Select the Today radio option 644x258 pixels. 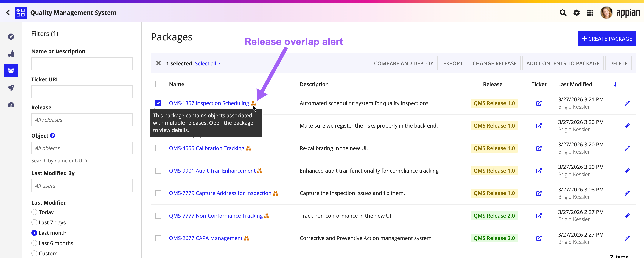[x=34, y=212]
